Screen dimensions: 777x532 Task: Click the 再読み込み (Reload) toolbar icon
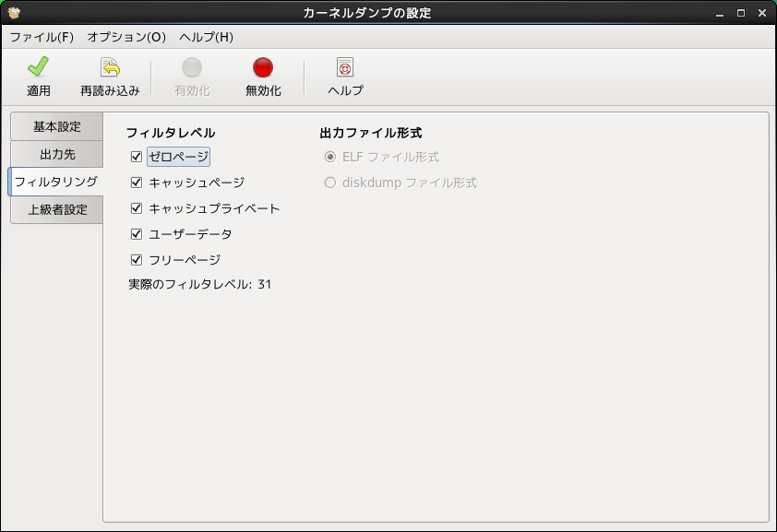coord(110,68)
